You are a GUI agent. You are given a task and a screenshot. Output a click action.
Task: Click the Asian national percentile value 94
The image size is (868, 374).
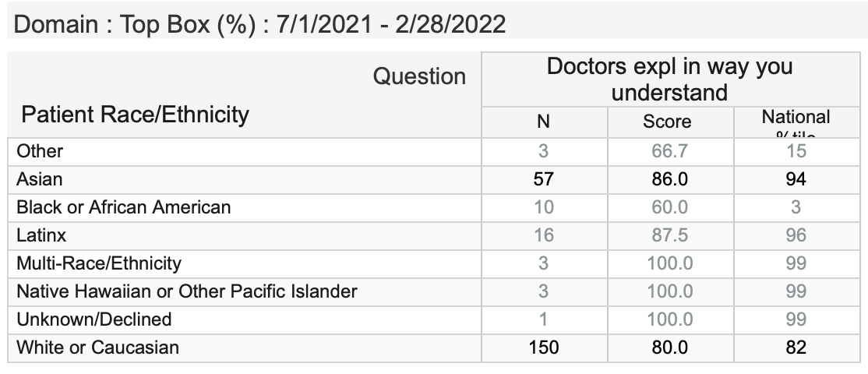point(796,178)
